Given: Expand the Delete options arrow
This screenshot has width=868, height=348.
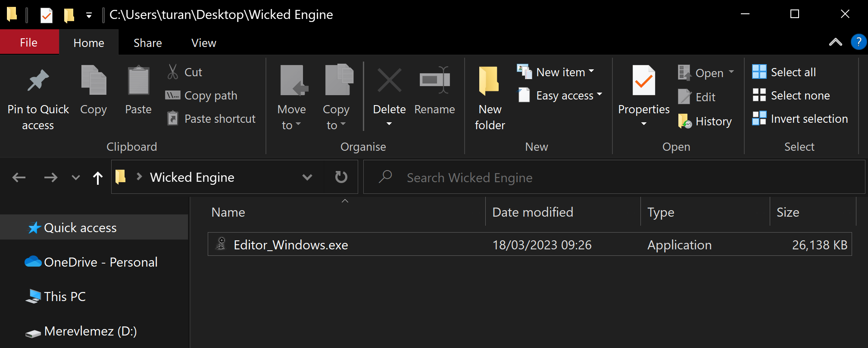Looking at the screenshot, I should [389, 124].
